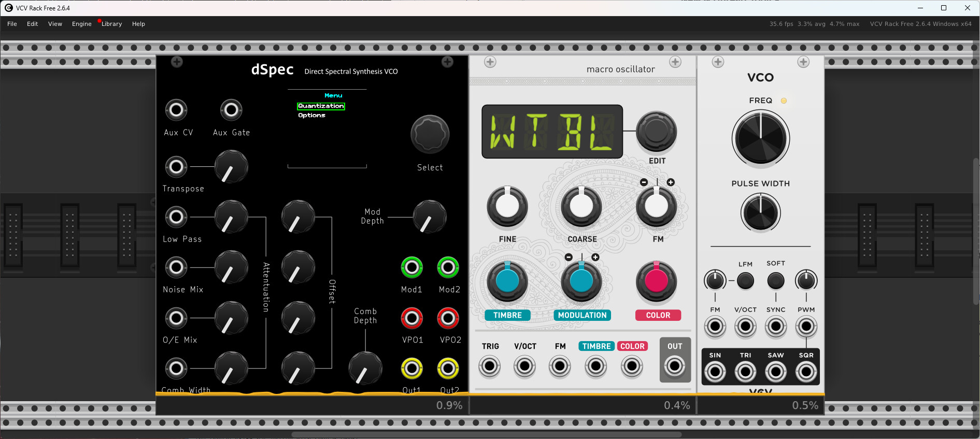The height and width of the screenshot is (439, 980).
Task: Click the FM input jack on macro oscillator
Action: 560,366
